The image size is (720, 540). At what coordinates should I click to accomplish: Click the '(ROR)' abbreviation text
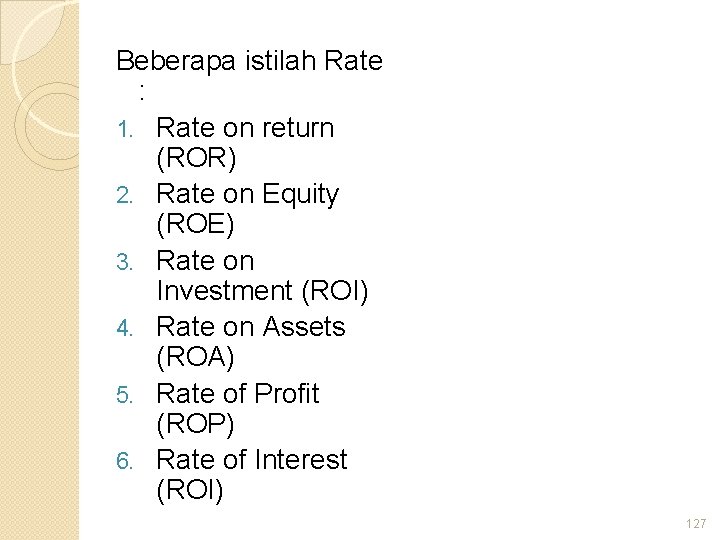195,160
